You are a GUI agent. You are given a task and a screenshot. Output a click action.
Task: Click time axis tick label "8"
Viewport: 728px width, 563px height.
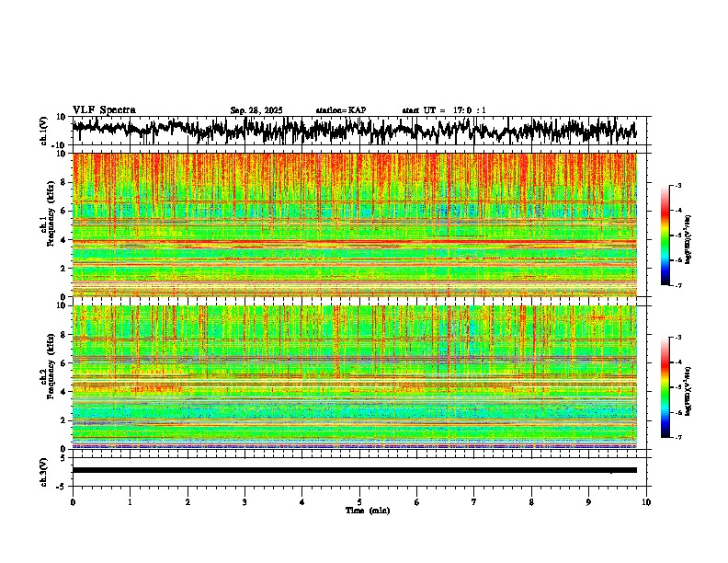coord(531,502)
